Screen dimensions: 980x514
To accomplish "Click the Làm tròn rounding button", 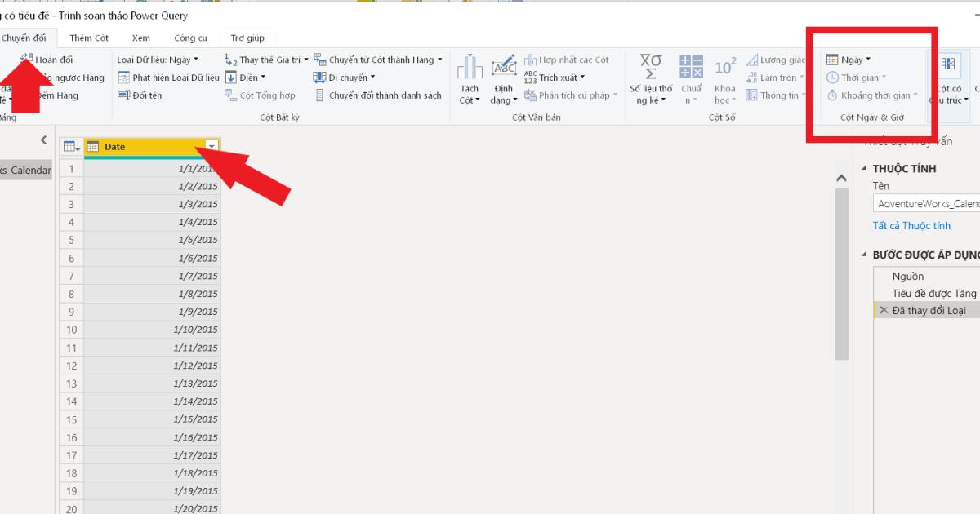I will click(776, 78).
